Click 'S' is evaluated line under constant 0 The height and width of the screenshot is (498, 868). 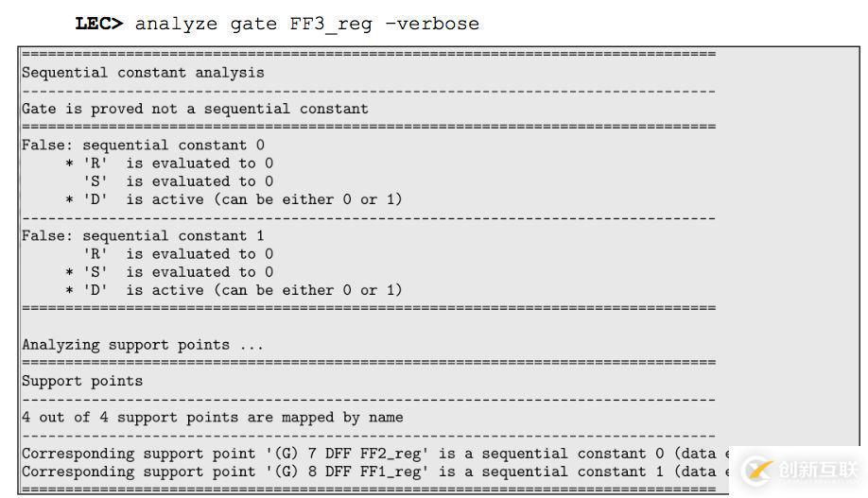point(178,181)
